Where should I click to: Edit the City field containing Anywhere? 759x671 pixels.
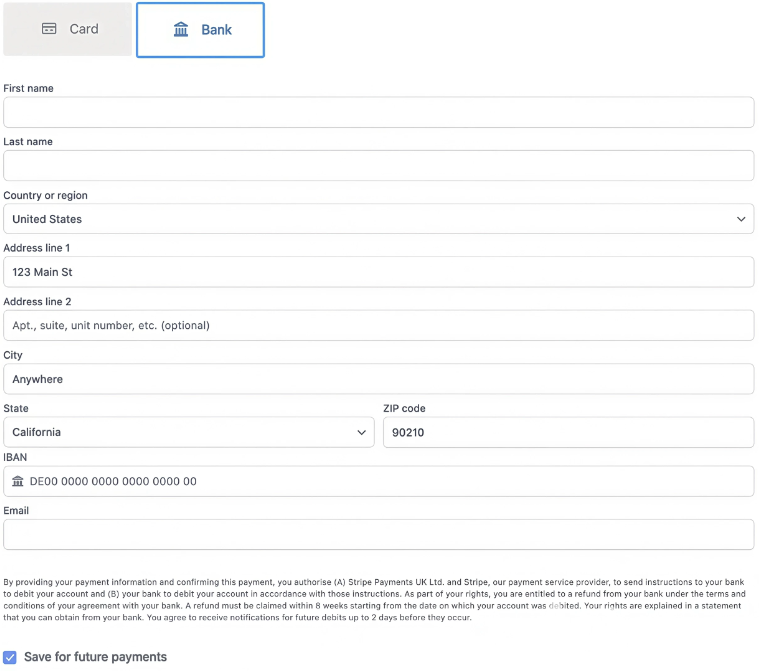click(379, 379)
